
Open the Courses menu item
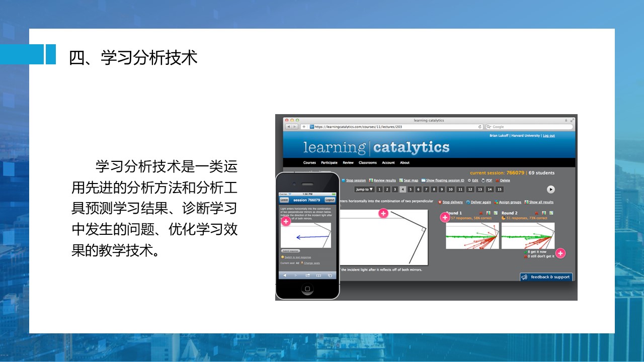click(x=309, y=163)
